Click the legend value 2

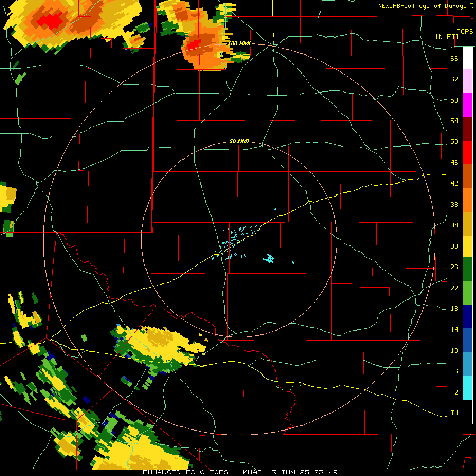pos(456,392)
